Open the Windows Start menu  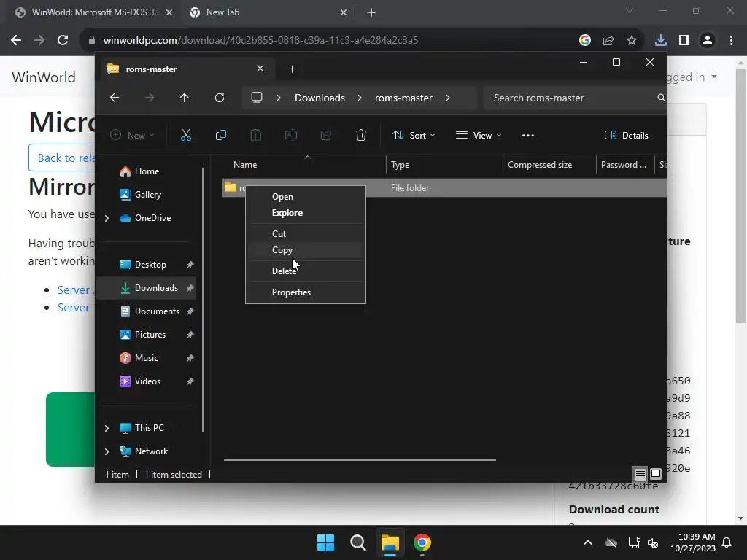tap(326, 542)
